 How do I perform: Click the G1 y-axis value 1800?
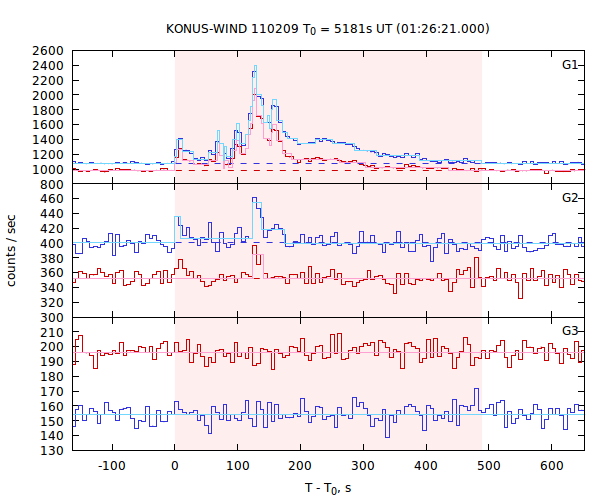point(48,111)
